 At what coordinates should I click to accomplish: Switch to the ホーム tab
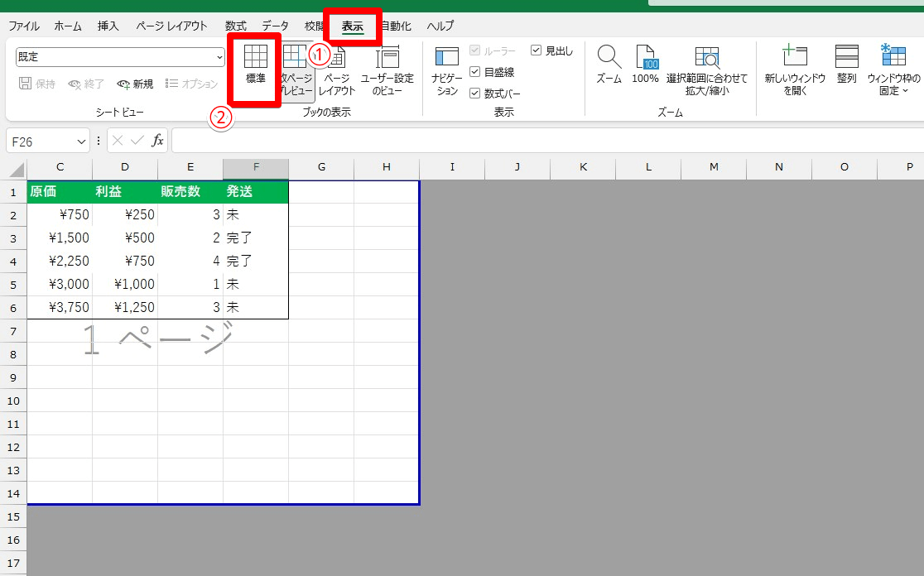68,26
